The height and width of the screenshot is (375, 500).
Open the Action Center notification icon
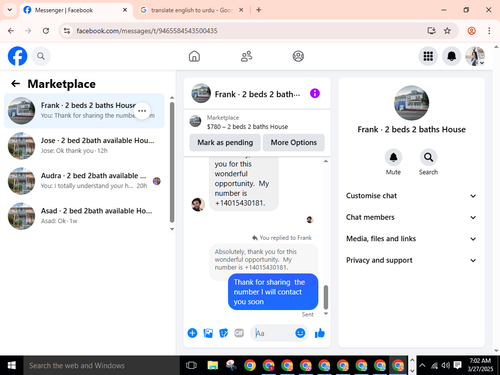coord(457,365)
